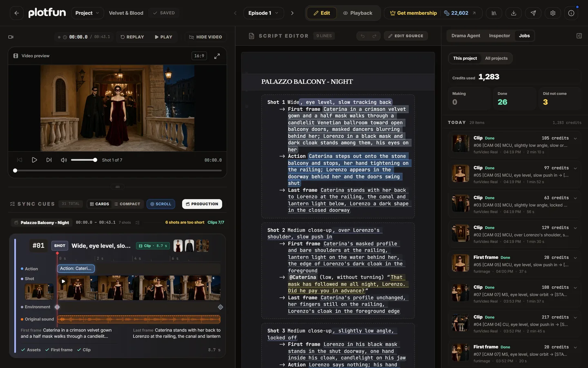Click the Get membership button
Image resolution: width=588 pixels, height=368 pixels.
(x=413, y=13)
